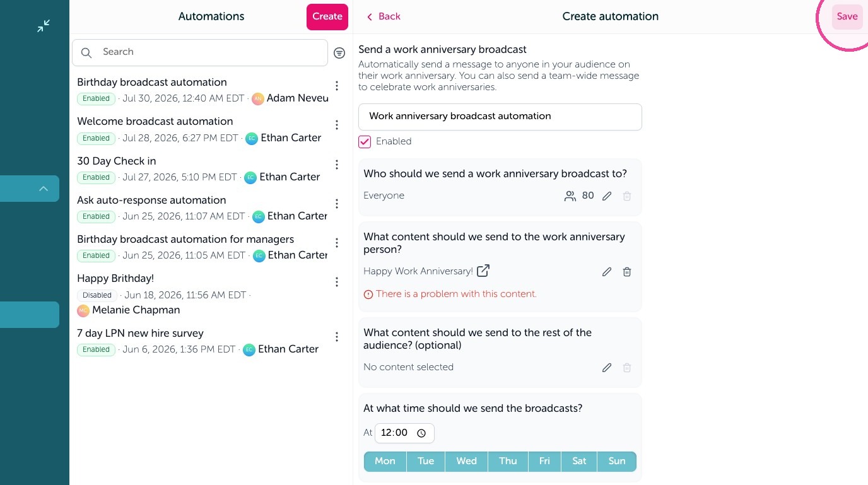The height and width of the screenshot is (485, 868).
Task: Edit the Happy Work Anniversary content
Action: [607, 272]
